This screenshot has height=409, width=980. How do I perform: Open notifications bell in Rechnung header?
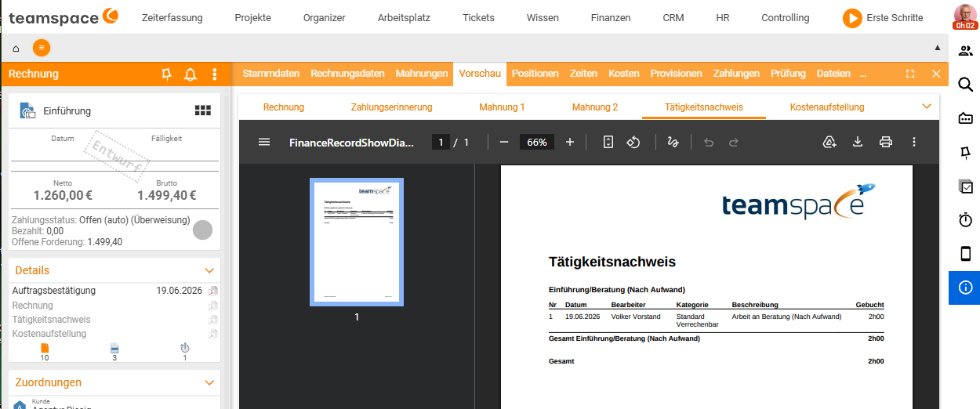coord(190,74)
